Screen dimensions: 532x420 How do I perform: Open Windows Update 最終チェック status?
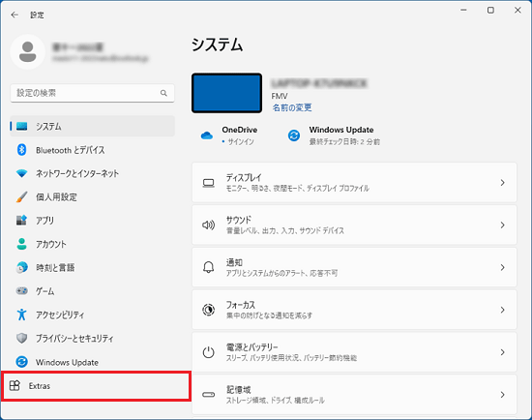tap(334, 135)
